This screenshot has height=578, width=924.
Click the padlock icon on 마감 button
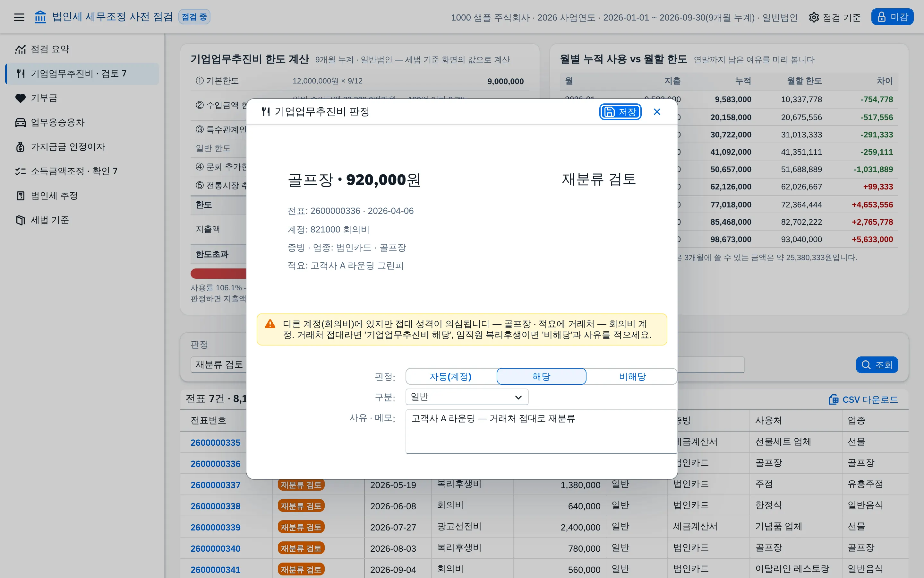tap(881, 17)
